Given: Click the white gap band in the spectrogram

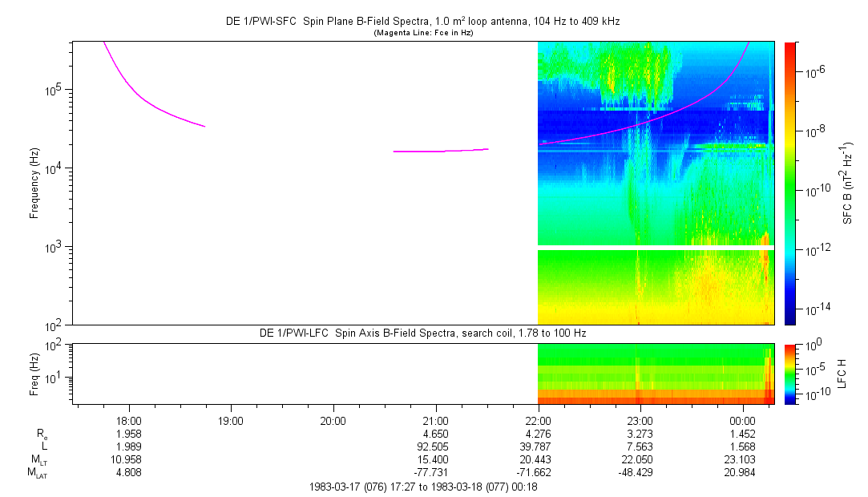Looking at the screenshot, I should pos(656,248).
